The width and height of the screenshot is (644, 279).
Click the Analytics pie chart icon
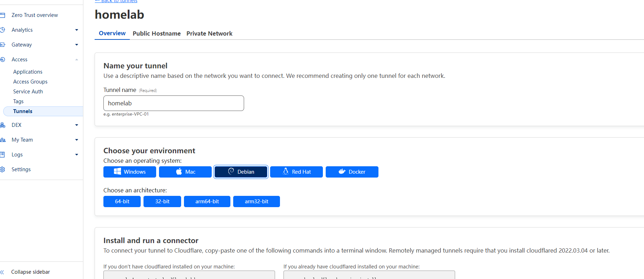point(2,30)
